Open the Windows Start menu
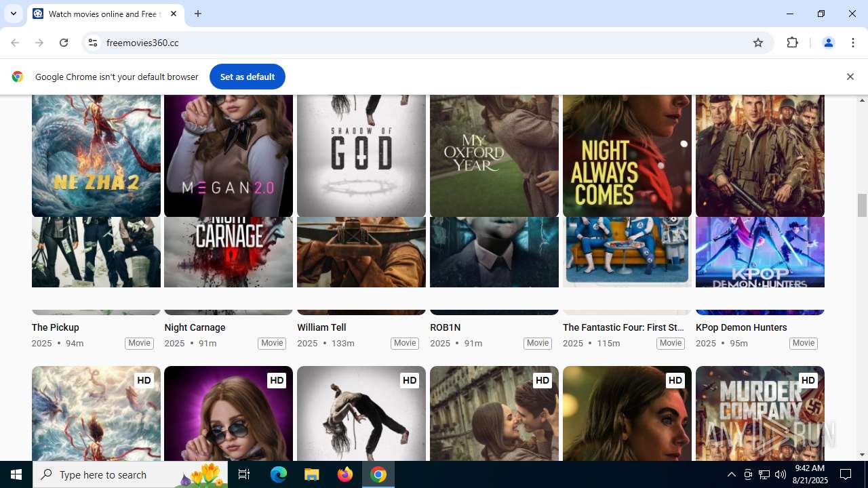The height and width of the screenshot is (488, 868). [16, 474]
